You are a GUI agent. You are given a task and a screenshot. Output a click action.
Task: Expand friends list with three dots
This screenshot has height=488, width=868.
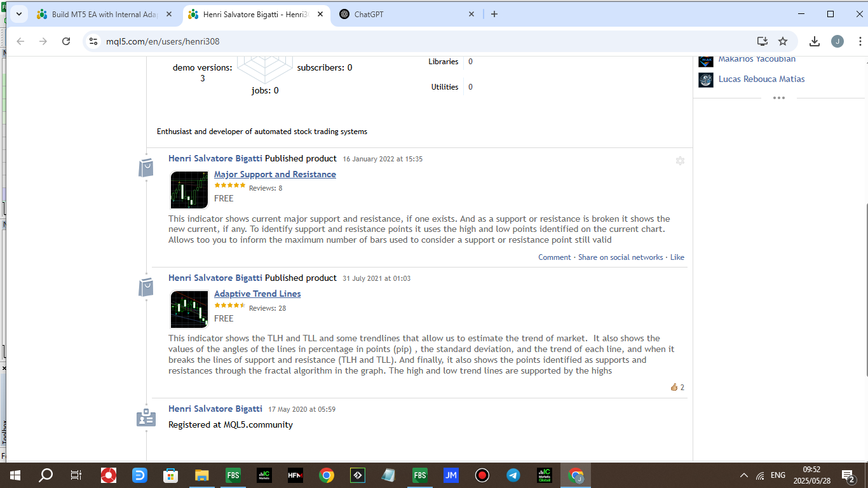coord(779,98)
